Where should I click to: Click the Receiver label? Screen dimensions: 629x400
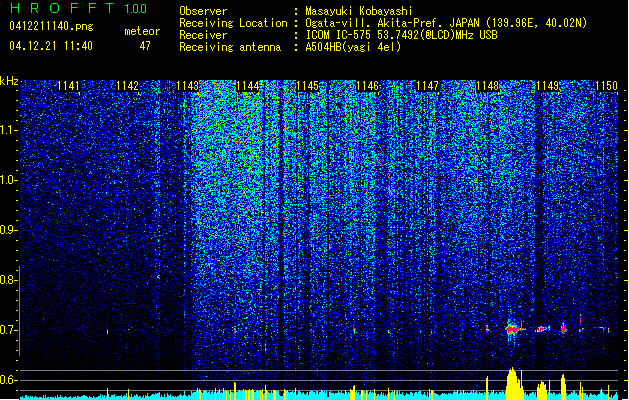pos(203,35)
